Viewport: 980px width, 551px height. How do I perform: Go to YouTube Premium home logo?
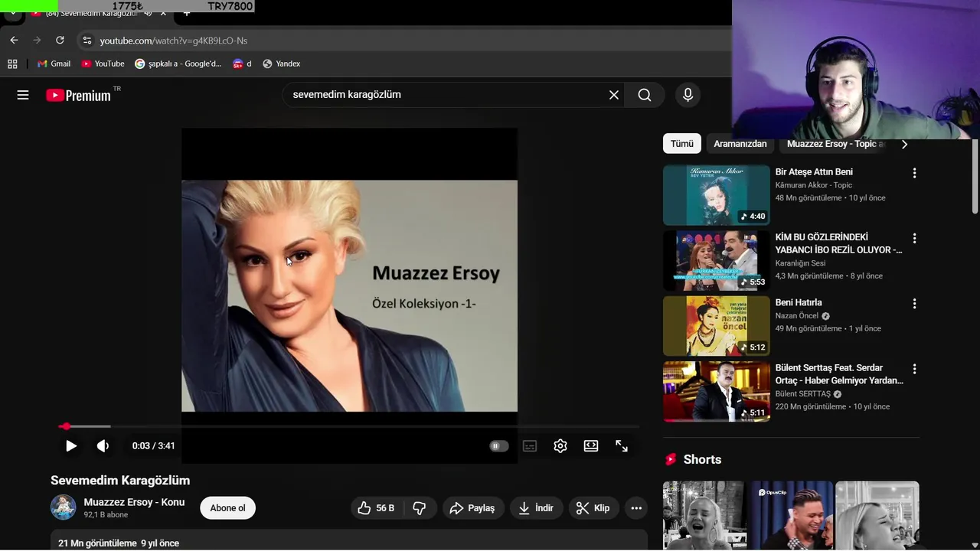click(x=78, y=96)
